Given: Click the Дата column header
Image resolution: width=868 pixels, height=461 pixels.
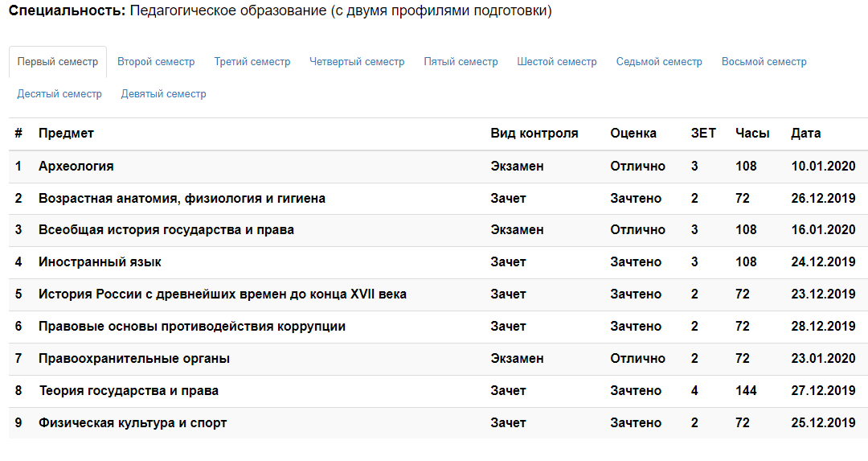Looking at the screenshot, I should (x=805, y=133).
